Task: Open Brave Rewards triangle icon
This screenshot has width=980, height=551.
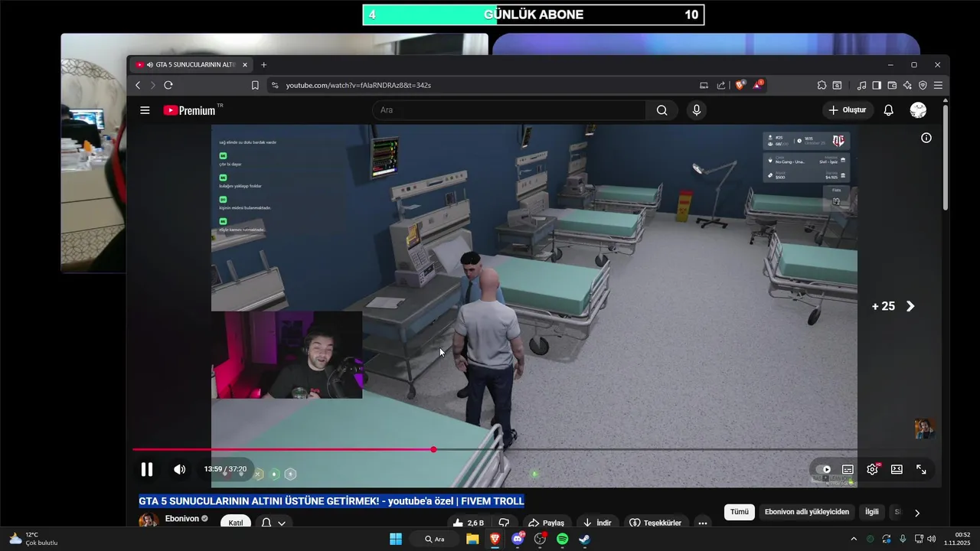Action: (757, 85)
